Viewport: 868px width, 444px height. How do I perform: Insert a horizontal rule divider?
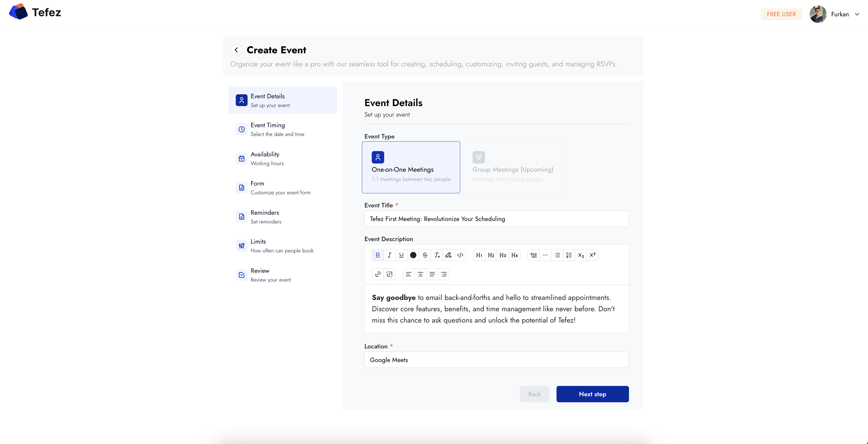[545, 255]
